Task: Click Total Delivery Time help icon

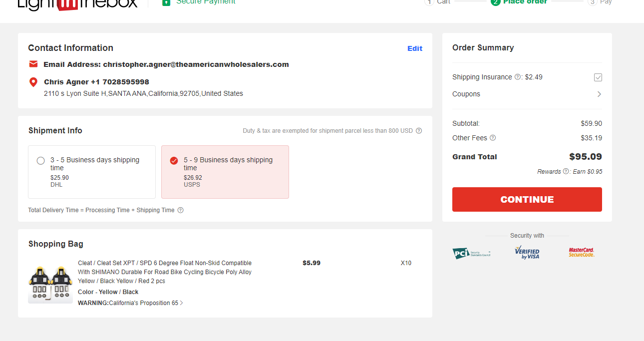Action: tap(181, 210)
